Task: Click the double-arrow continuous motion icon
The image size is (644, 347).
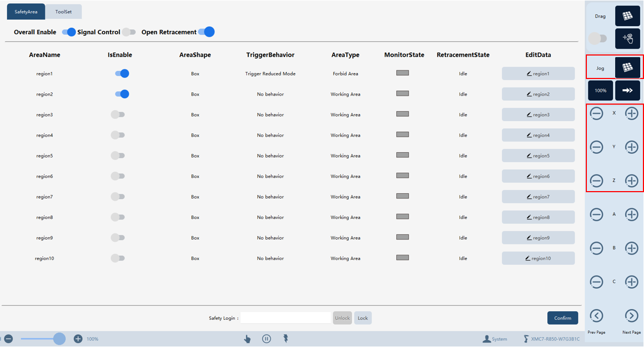Action: click(627, 90)
